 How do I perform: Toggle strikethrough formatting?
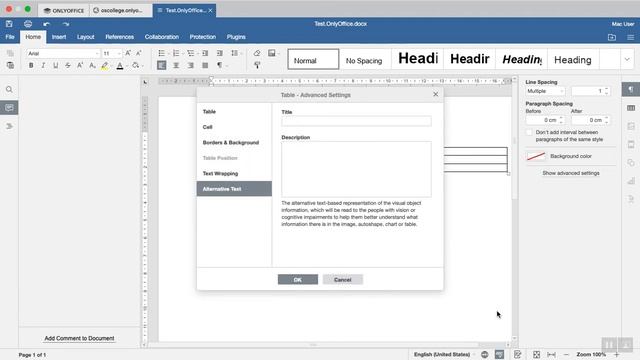(x=68, y=65)
